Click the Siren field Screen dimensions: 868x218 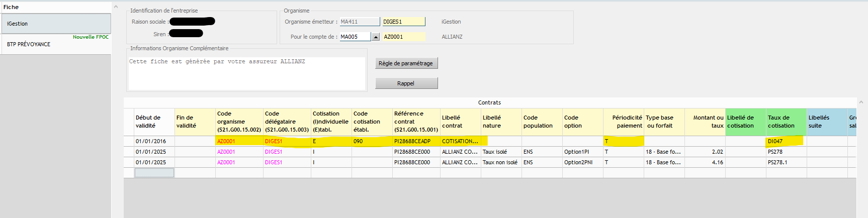point(186,34)
